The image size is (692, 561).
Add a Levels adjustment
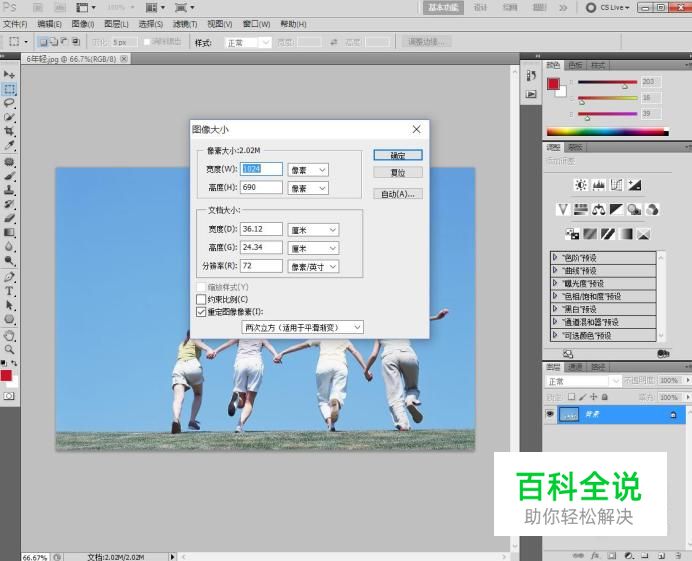(x=598, y=185)
